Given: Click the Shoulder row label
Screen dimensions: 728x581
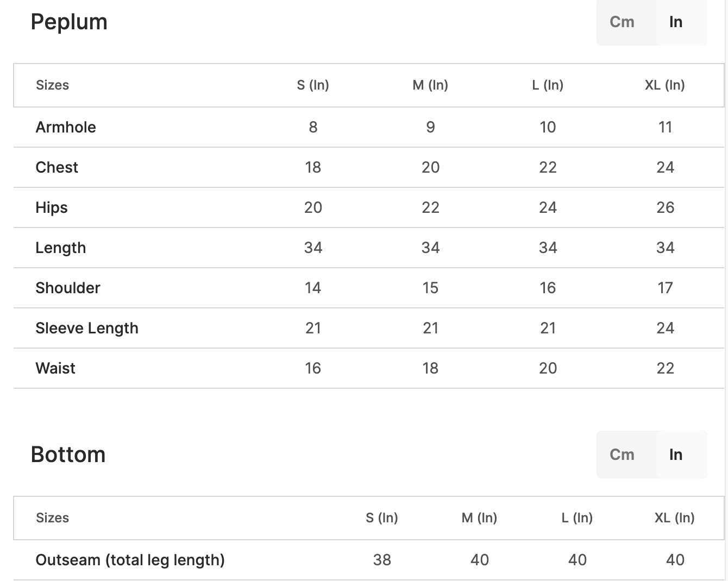Looking at the screenshot, I should 68,288.
